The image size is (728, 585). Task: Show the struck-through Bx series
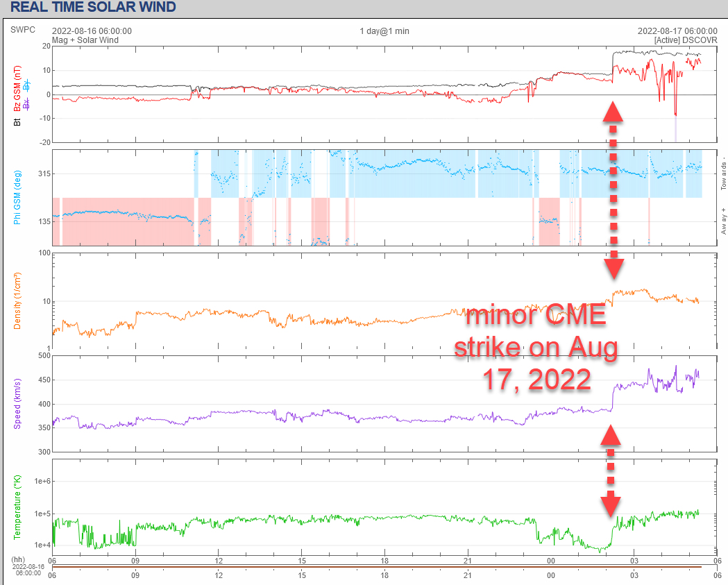[26, 104]
